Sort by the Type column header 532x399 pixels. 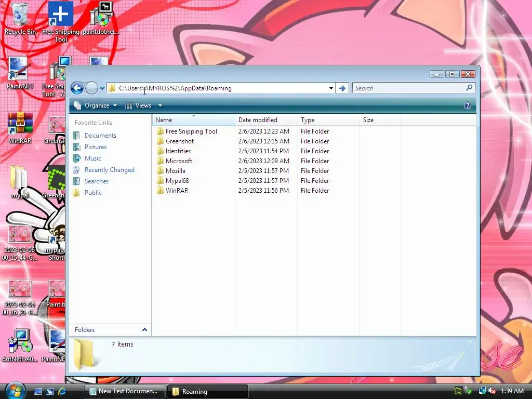[328, 120]
